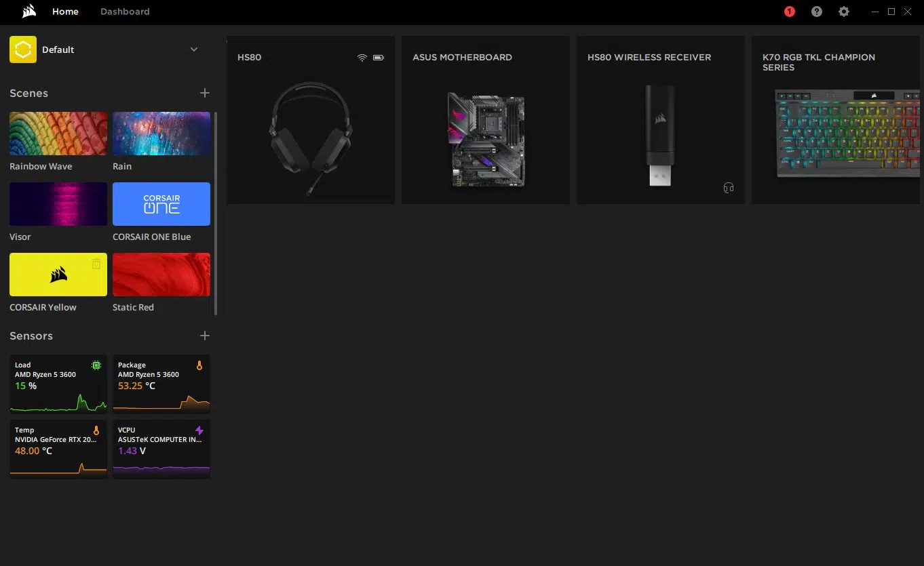Switch to the Dashboard tab
This screenshot has width=924, height=566.
[x=125, y=12]
